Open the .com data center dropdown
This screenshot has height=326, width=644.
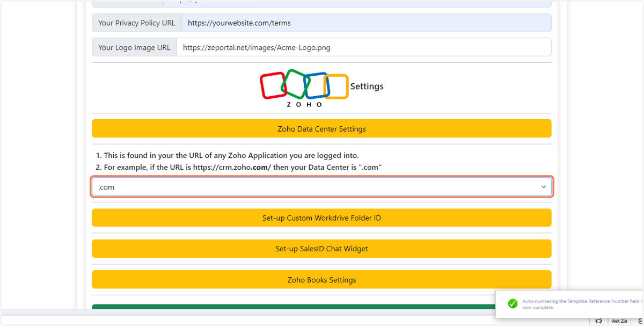pos(321,187)
